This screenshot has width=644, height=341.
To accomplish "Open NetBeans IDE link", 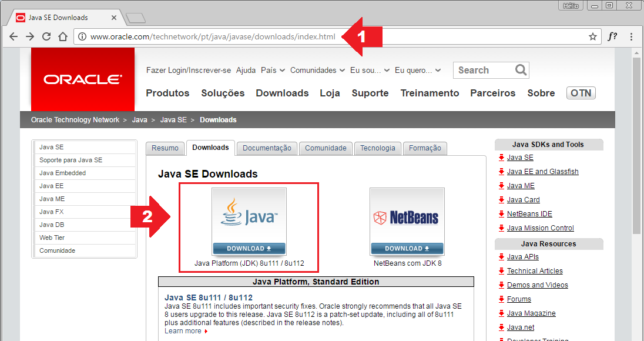I will coord(529,214).
